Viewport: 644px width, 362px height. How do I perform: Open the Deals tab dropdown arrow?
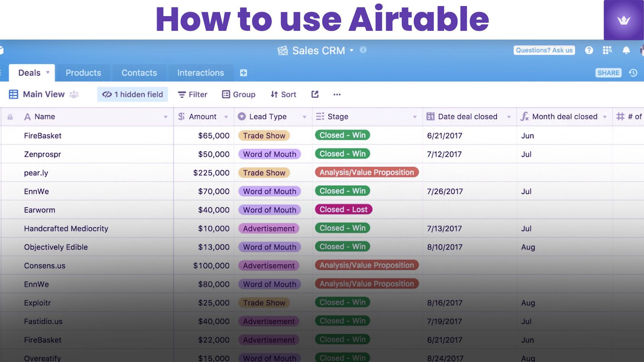(48, 72)
